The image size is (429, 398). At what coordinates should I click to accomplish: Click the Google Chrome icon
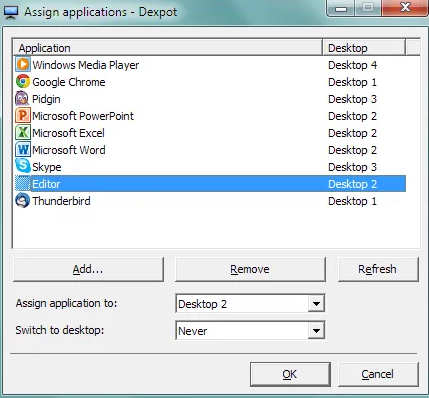click(x=23, y=82)
